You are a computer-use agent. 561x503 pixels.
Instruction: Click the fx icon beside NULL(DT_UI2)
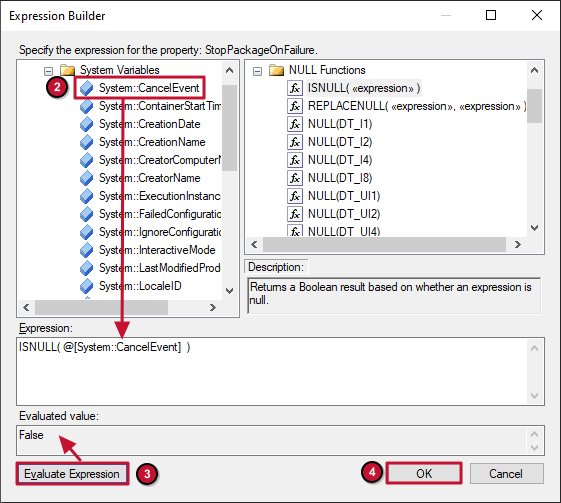(x=295, y=214)
